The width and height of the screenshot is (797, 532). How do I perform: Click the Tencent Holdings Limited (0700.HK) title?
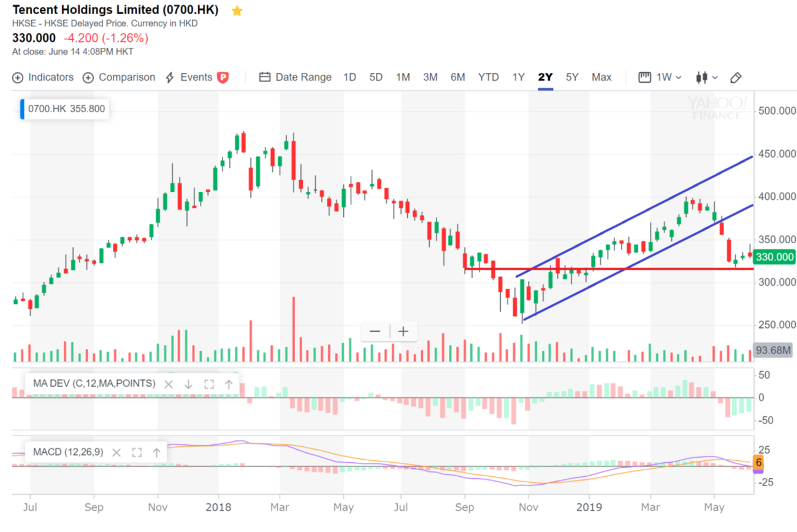[x=115, y=10]
